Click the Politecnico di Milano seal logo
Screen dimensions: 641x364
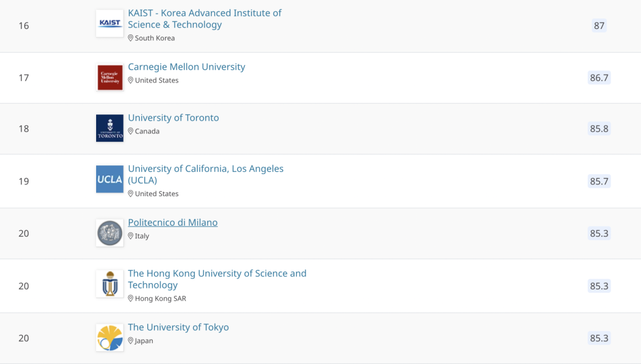(x=110, y=233)
